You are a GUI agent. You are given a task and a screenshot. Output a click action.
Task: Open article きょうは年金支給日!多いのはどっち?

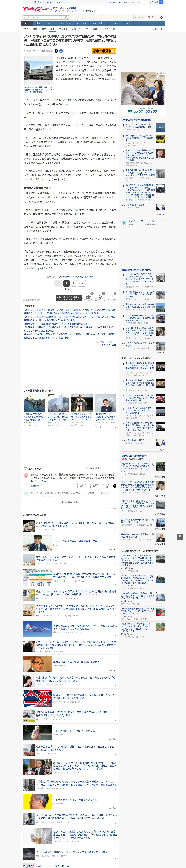tap(76, 524)
